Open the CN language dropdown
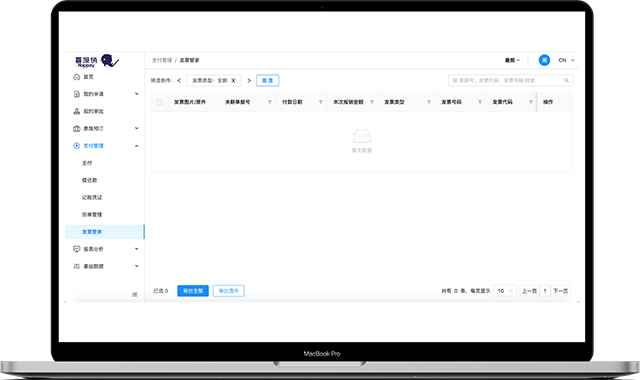The image size is (640, 380). point(567,60)
